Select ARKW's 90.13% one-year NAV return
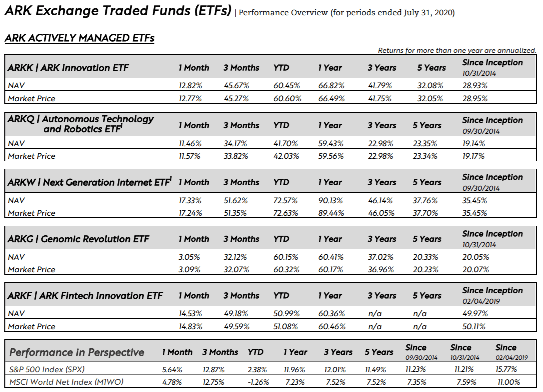Viewport: 543px width, 392px height. 331,200
